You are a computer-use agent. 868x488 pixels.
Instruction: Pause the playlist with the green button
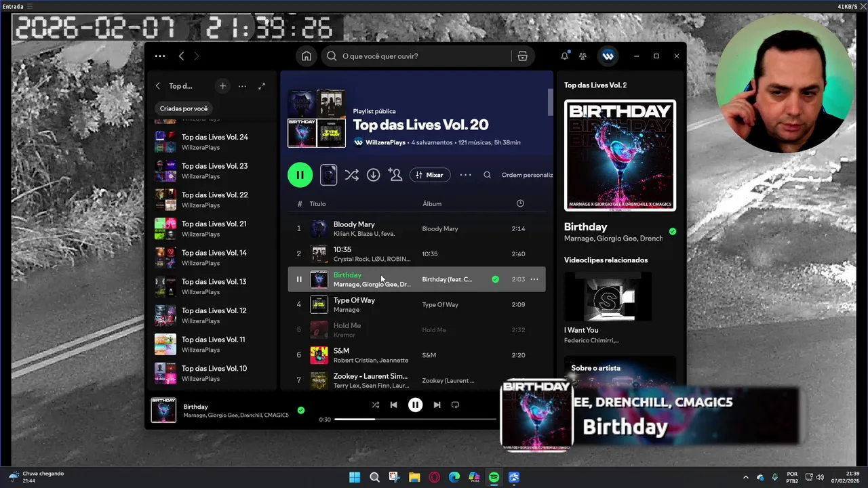point(300,175)
